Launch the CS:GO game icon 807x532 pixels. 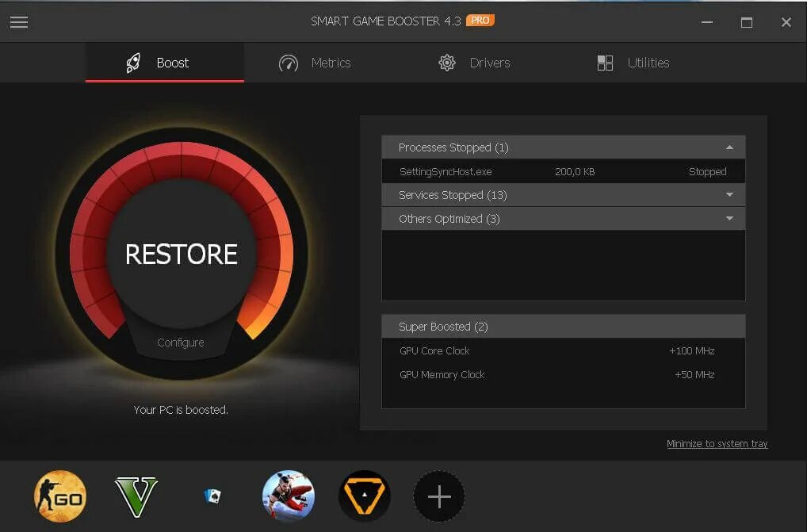point(60,496)
